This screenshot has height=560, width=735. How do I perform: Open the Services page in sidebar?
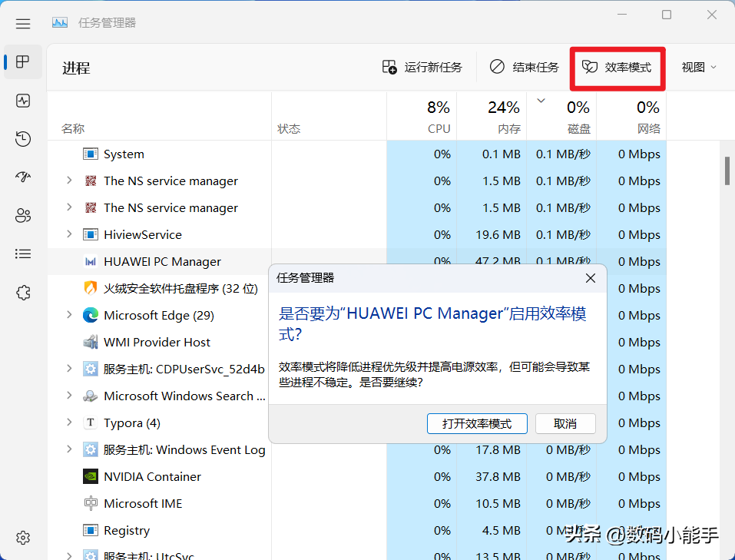(23, 293)
